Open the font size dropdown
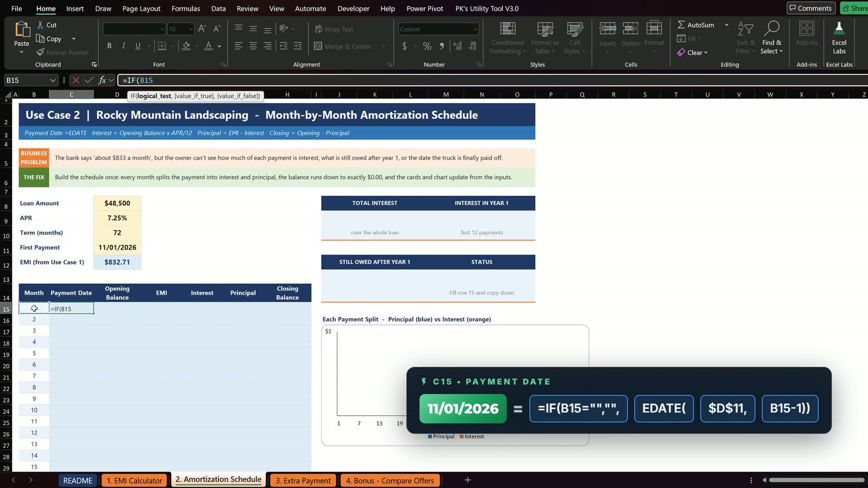 191,29
